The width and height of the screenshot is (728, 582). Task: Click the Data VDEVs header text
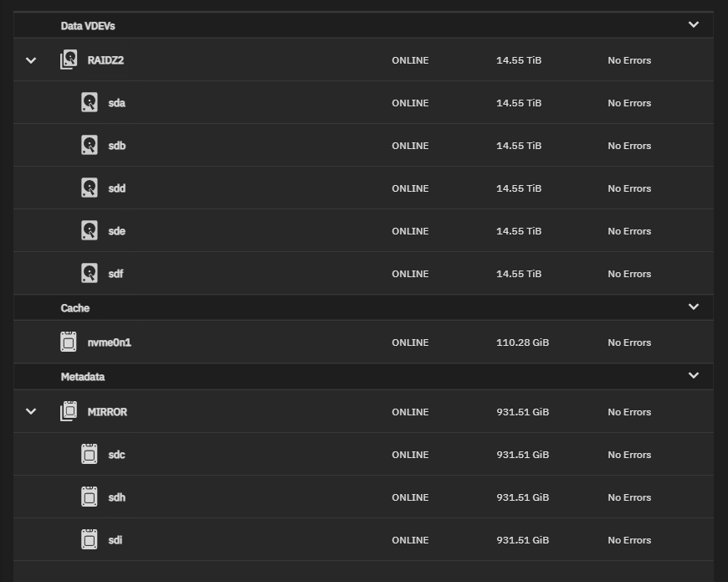click(88, 26)
